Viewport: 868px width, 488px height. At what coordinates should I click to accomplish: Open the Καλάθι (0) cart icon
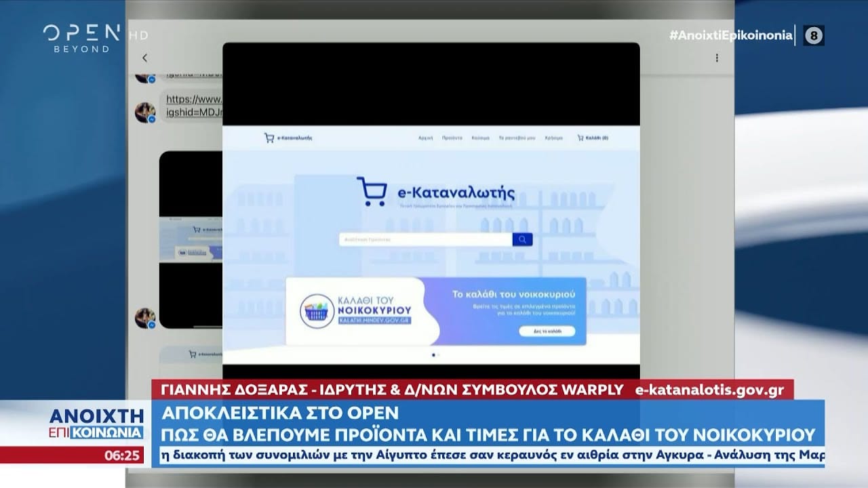pos(592,138)
